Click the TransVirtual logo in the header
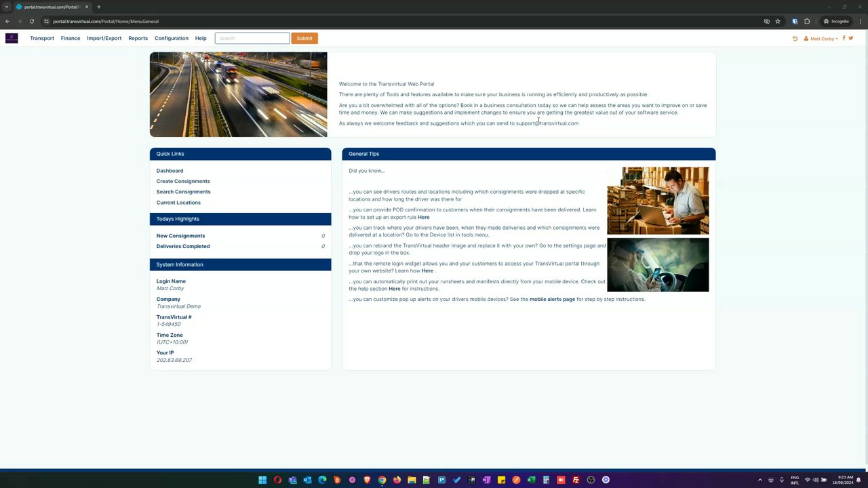 click(x=12, y=39)
